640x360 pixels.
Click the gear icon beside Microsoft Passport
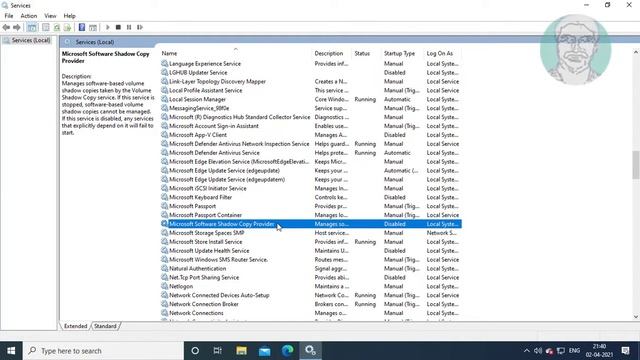tap(164, 206)
